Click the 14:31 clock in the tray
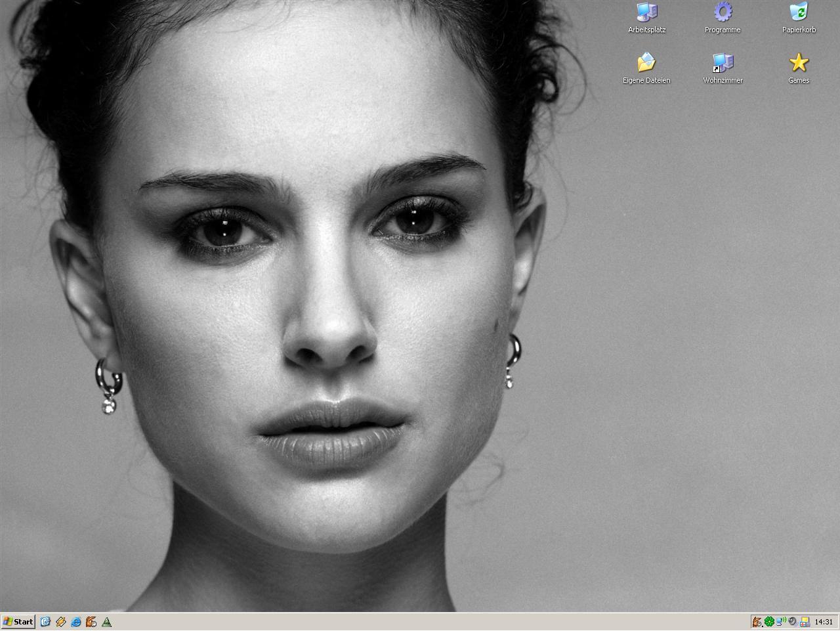The width and height of the screenshot is (840, 631). [x=824, y=622]
